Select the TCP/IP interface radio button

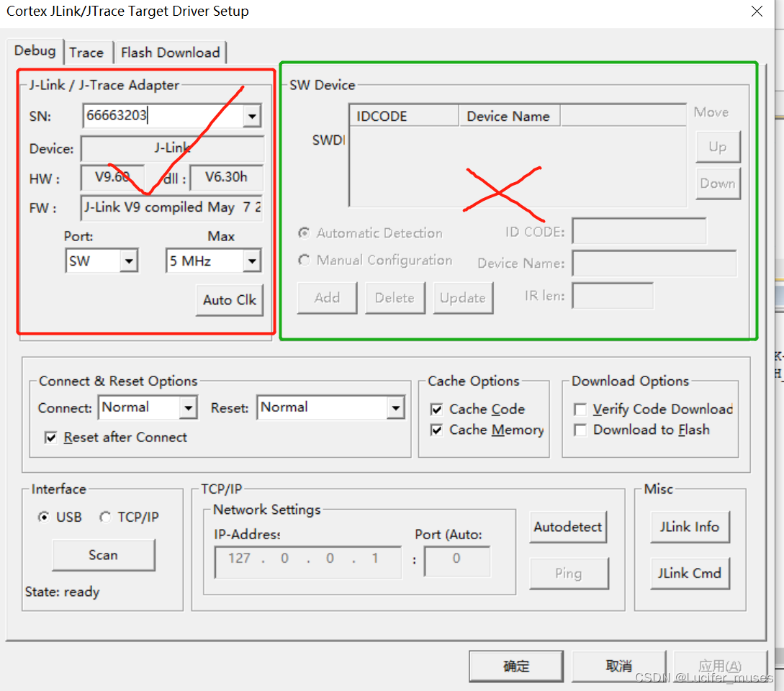pos(104,517)
